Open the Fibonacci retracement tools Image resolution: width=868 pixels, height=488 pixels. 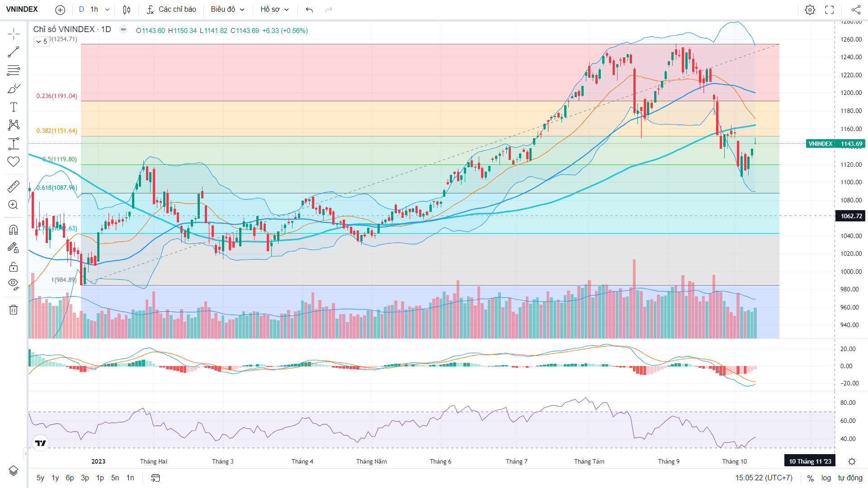pos(14,70)
